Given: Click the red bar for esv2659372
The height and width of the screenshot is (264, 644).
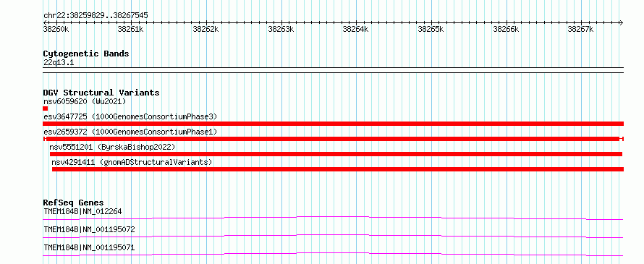Looking at the screenshot, I should 333,139.
